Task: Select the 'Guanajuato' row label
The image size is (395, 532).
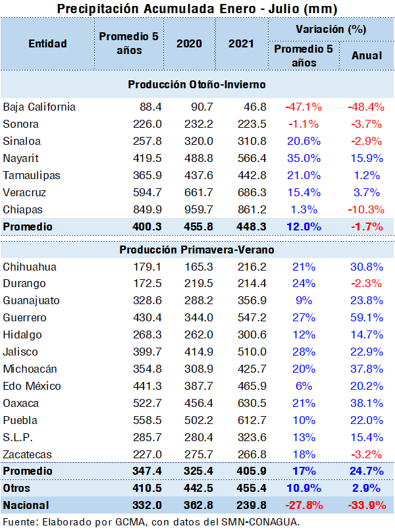Action: [31, 301]
